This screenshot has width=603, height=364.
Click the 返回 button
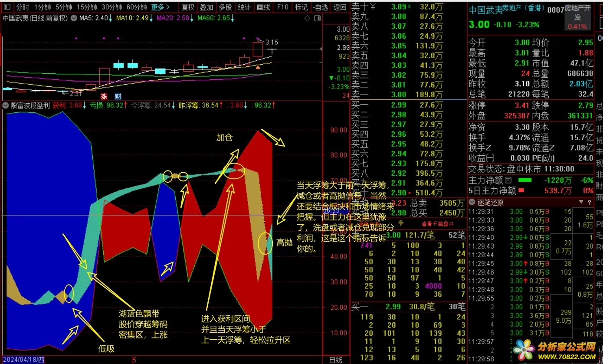click(x=340, y=7)
